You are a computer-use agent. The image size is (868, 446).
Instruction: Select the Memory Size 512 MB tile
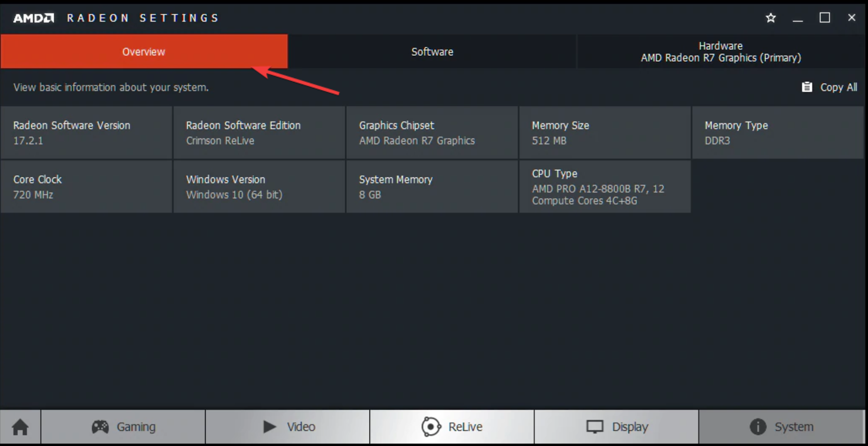pos(605,132)
